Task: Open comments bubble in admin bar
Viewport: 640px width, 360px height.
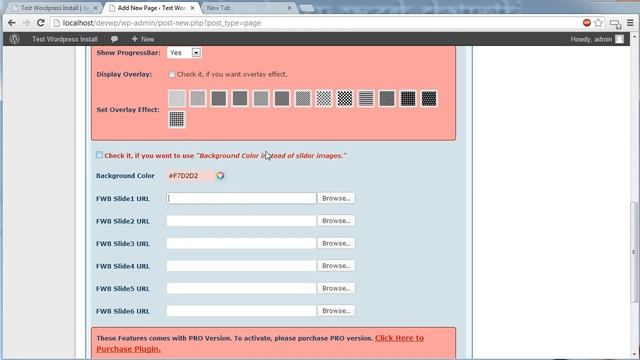Action: tap(114, 39)
